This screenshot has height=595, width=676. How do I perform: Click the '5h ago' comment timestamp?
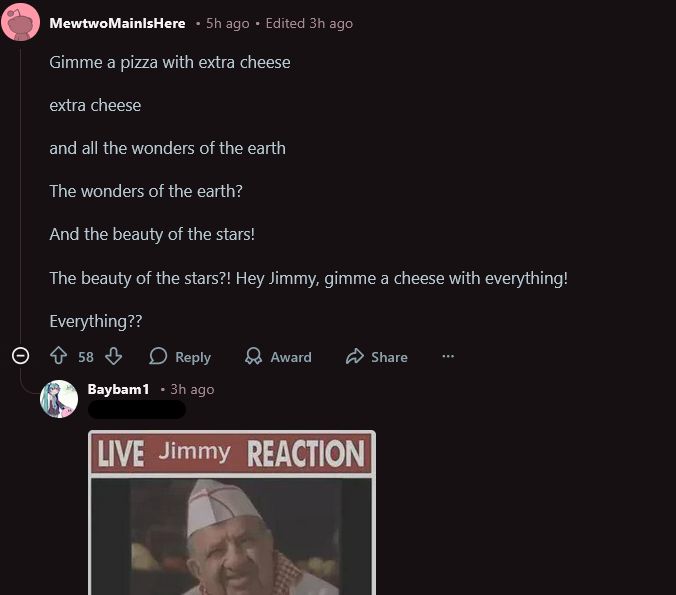pos(228,23)
